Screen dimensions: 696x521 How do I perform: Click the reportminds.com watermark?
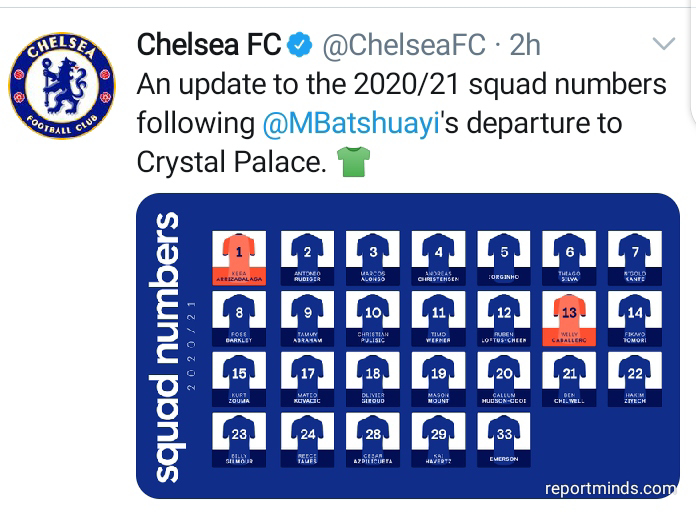pos(610,489)
